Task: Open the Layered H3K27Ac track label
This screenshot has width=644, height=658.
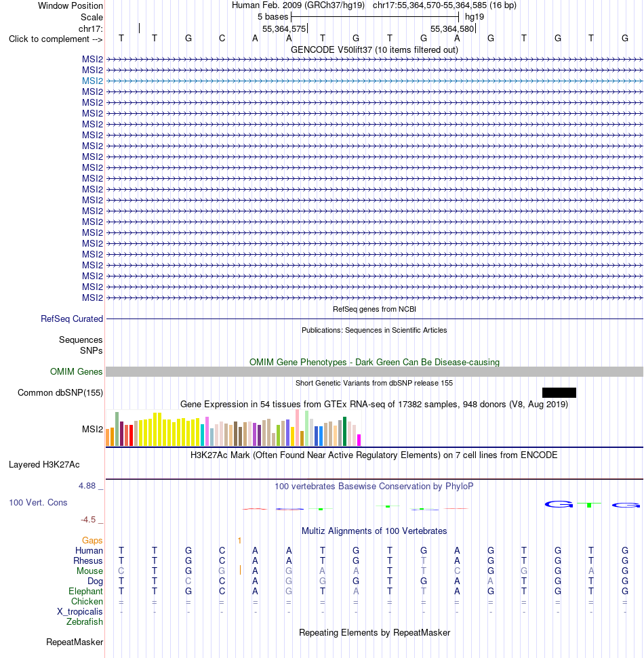Action: 44,465
